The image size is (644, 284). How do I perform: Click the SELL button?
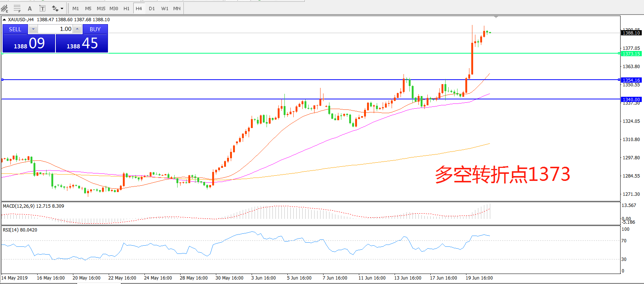(15, 29)
